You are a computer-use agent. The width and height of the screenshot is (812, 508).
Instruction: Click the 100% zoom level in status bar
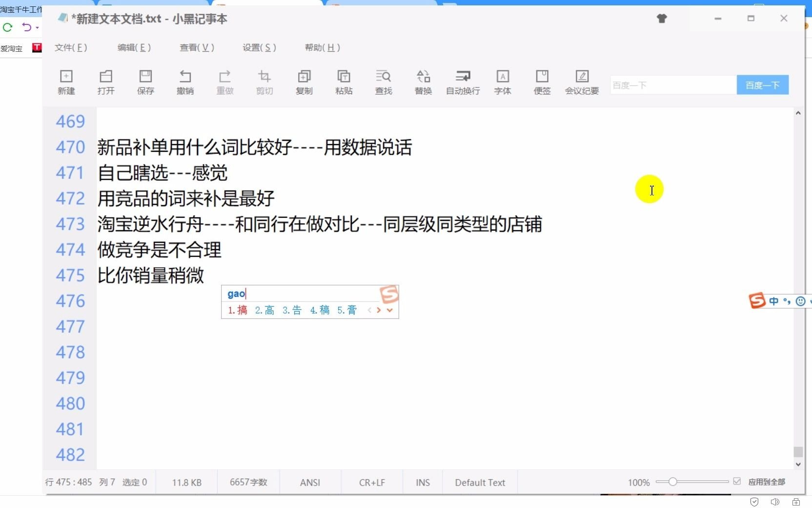tap(639, 483)
